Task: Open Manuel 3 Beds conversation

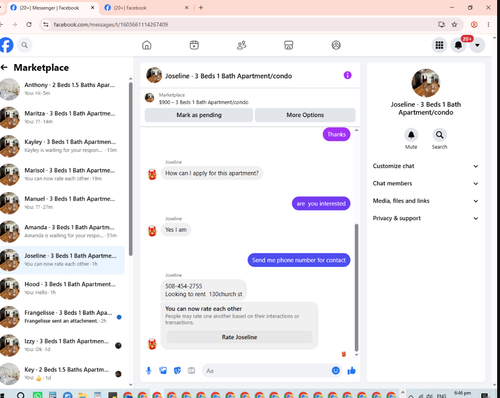Action: pos(62,203)
